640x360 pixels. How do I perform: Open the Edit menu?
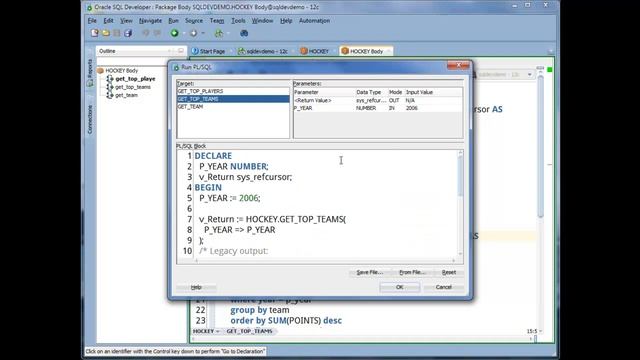(x=108, y=20)
